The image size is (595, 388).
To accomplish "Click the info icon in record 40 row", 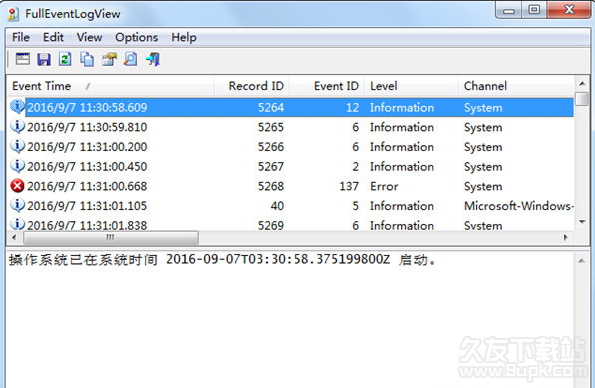I will pos(17,206).
